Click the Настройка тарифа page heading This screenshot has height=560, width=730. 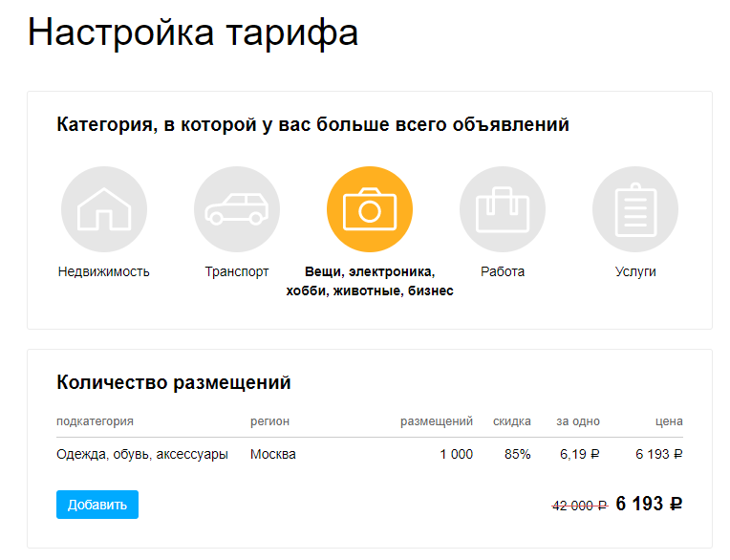click(193, 32)
